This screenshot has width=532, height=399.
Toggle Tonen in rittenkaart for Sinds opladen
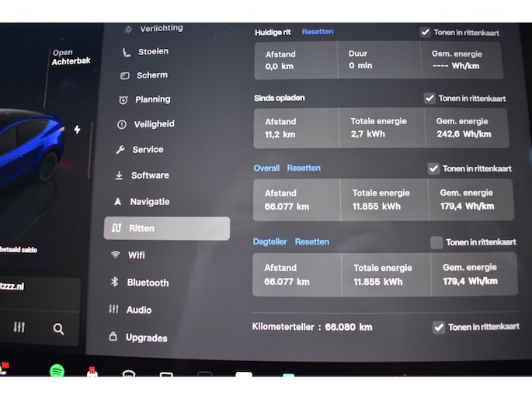(x=429, y=99)
